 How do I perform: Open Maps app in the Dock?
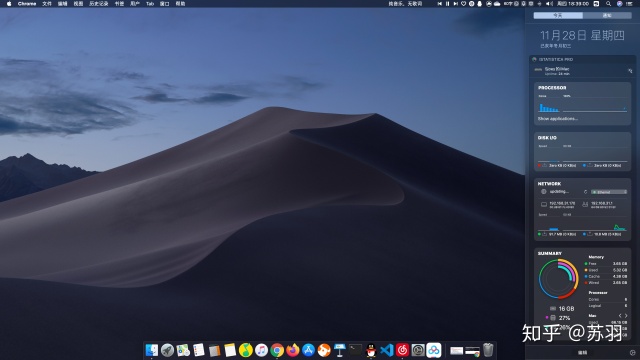(x=183, y=350)
